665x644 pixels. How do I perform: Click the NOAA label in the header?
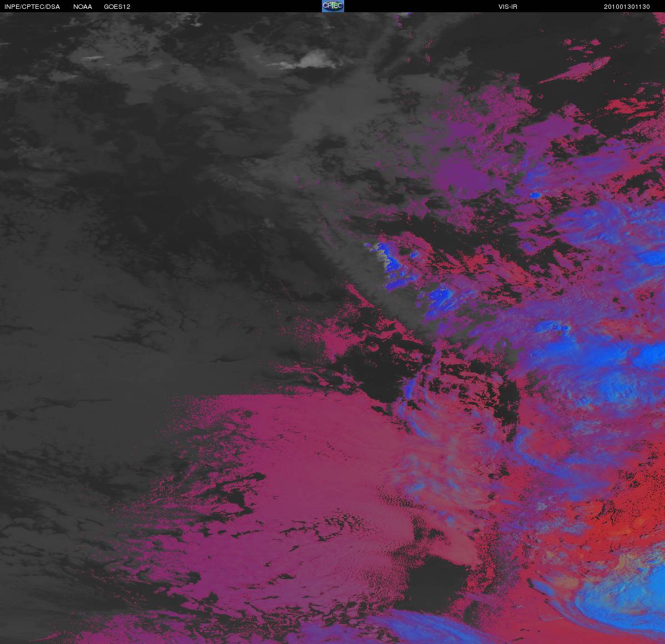[x=83, y=7]
